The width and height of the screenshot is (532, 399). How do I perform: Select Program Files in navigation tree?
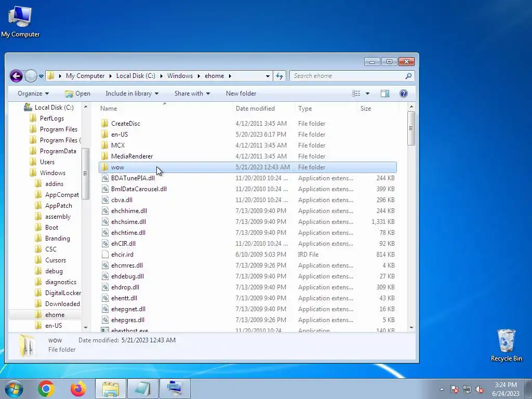(58, 129)
